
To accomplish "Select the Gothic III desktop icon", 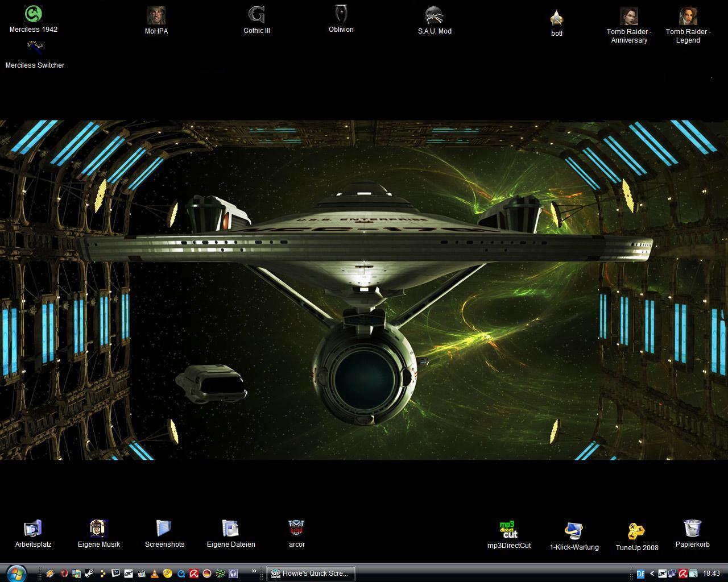I will click(257, 20).
